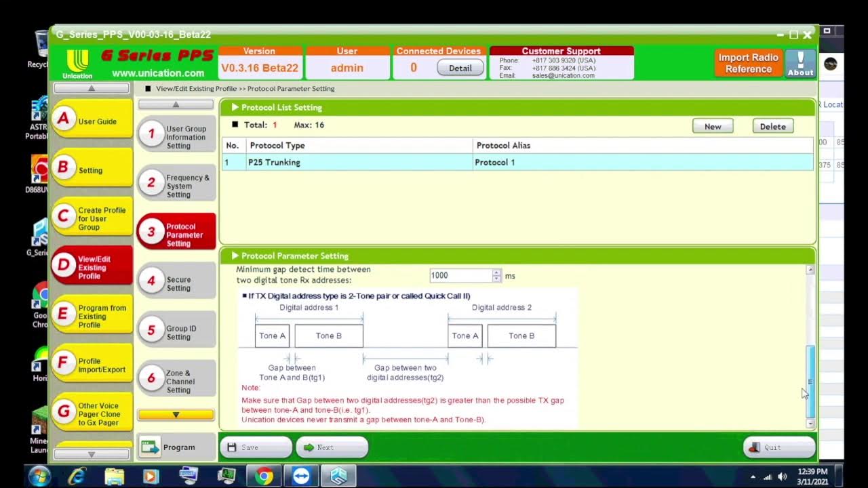Click New to add a protocol
Image resolution: width=868 pixels, height=488 pixels.
click(713, 126)
